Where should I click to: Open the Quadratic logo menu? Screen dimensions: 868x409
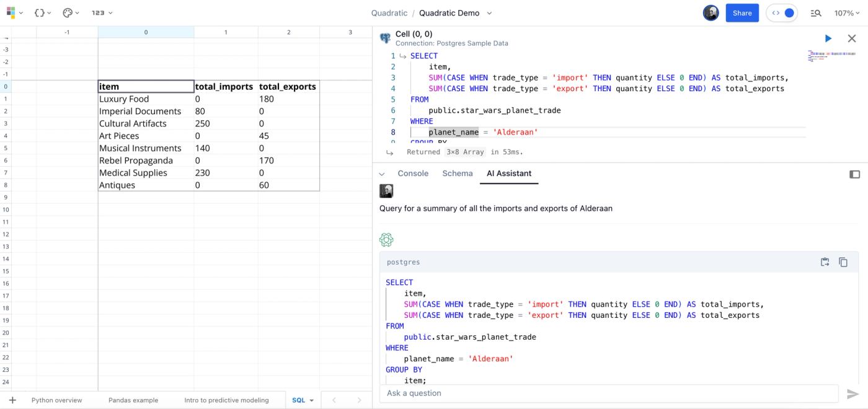tap(15, 12)
